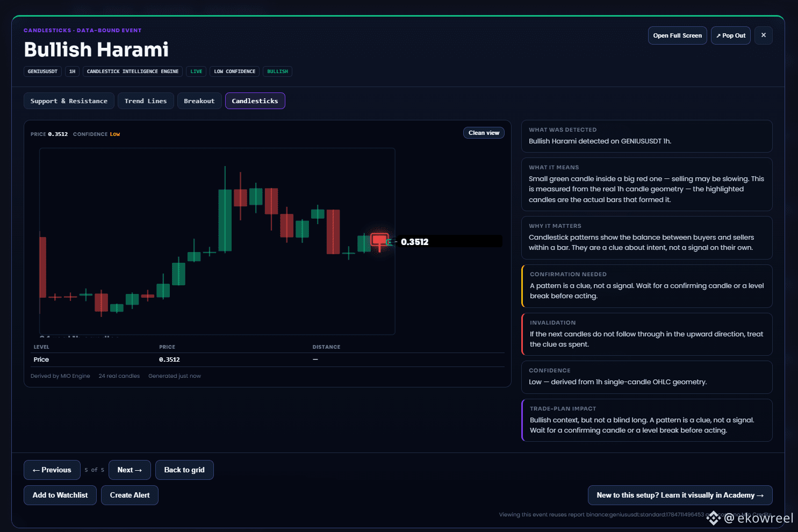Close the Bullish Harami panel
The image size is (798, 532).
click(x=763, y=35)
